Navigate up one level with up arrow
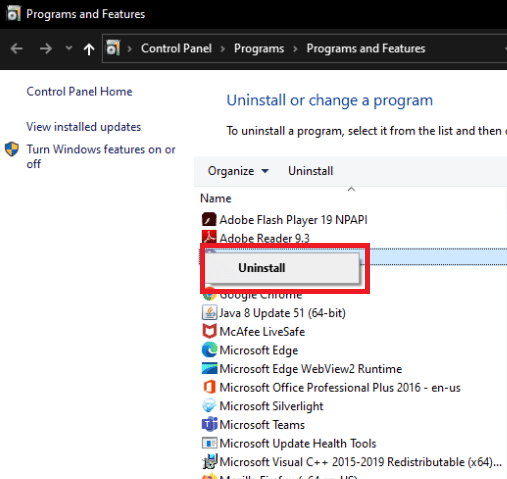This screenshot has width=507, height=479. (89, 49)
